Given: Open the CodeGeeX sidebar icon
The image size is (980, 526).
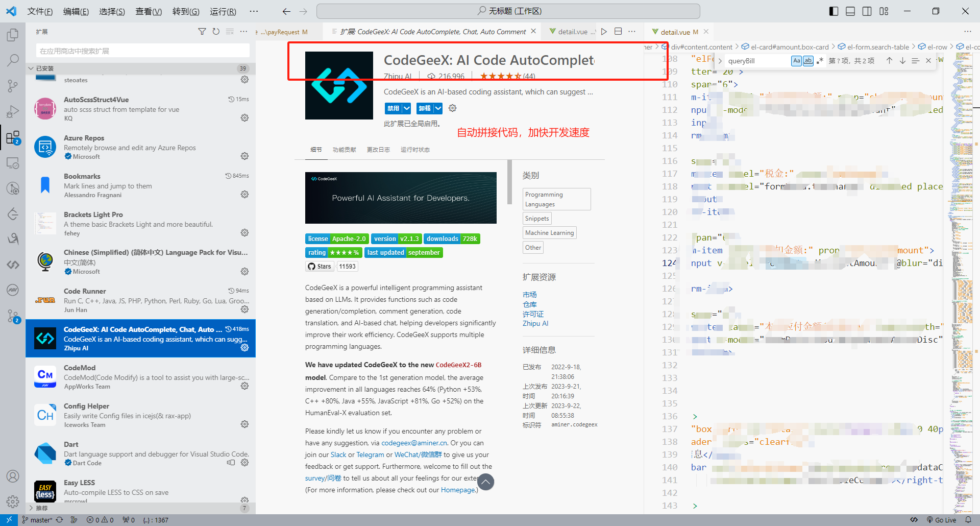Looking at the screenshot, I should 13,265.
